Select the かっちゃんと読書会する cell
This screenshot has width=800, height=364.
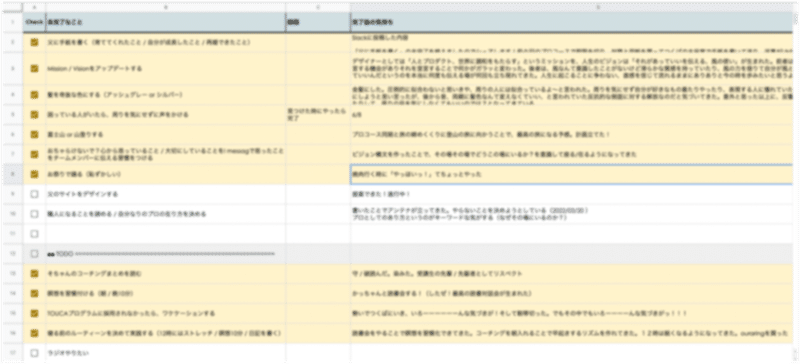[571, 294]
